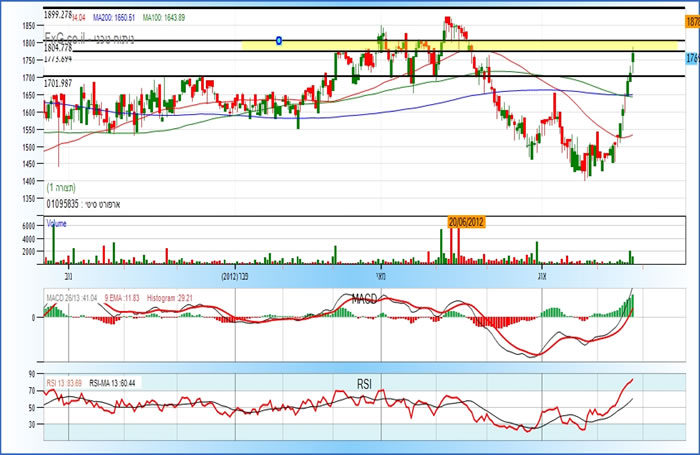Click the RSI 13 legend value
This screenshot has height=455, width=700.
pos(65,382)
